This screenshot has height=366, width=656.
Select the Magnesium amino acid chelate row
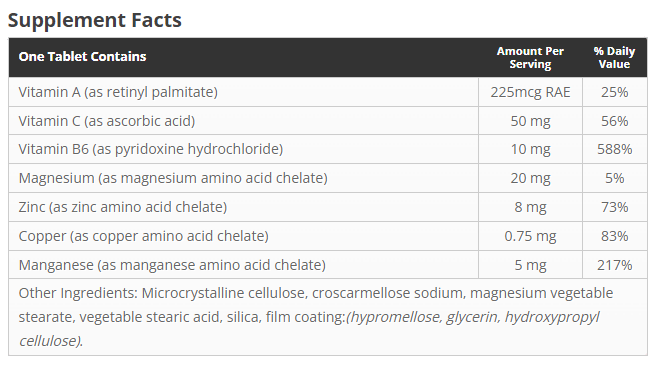(328, 178)
